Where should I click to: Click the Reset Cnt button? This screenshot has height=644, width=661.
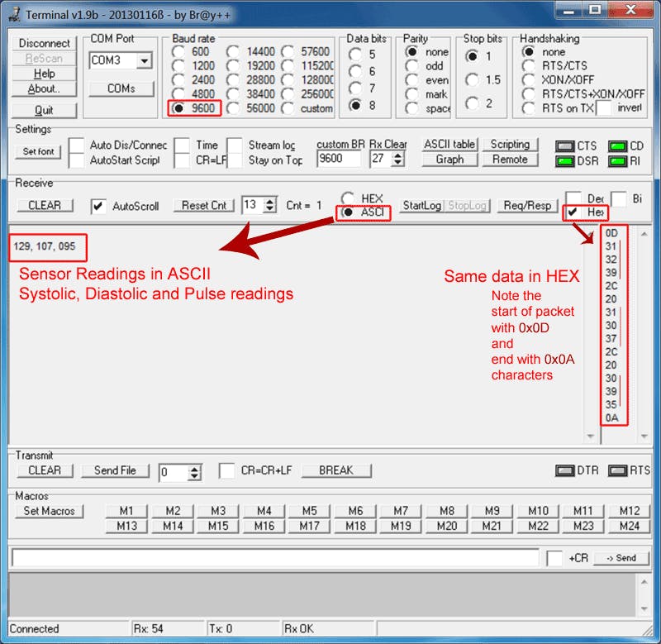coord(204,205)
